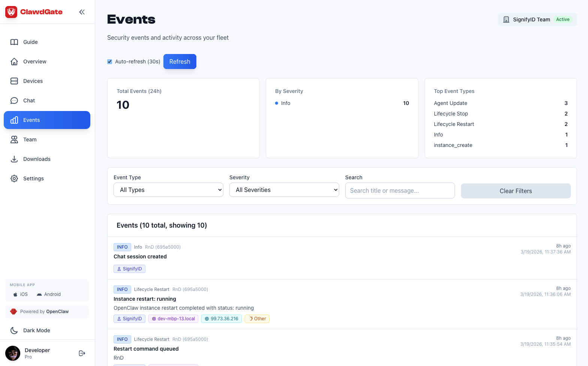The image size is (588, 366).
Task: Click the 99.73.36.216 IP address tag
Action: (x=221, y=319)
